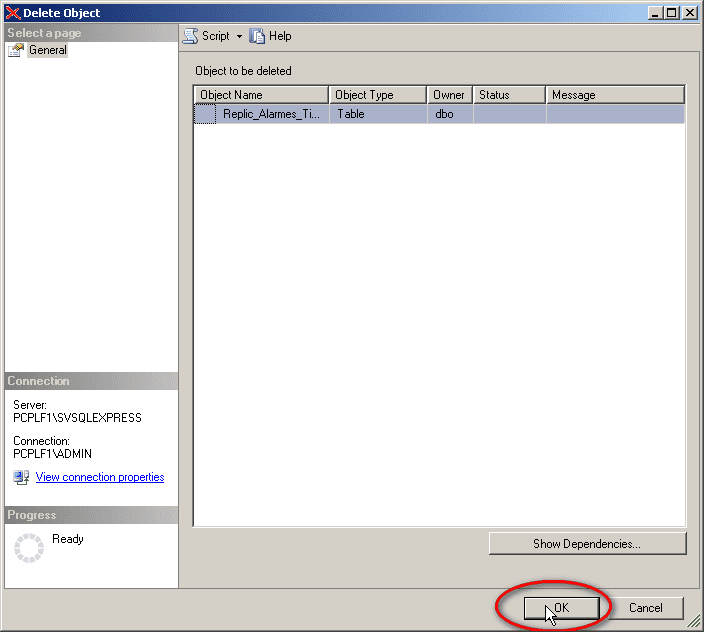Click the Help toolbar icon

258,36
